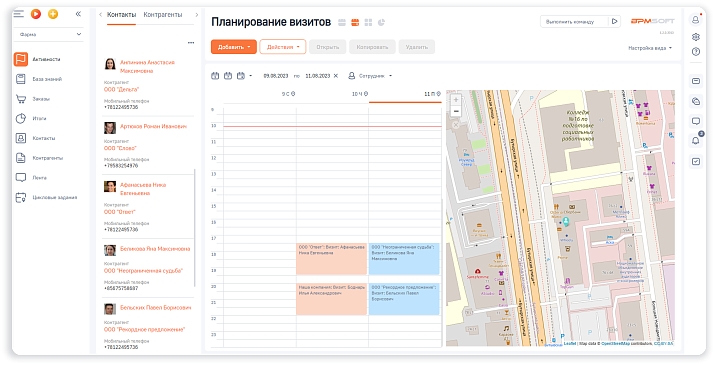Click Артюхов Роман Иванович avatar photo
The height and width of the screenshot is (365, 715).
click(110, 128)
